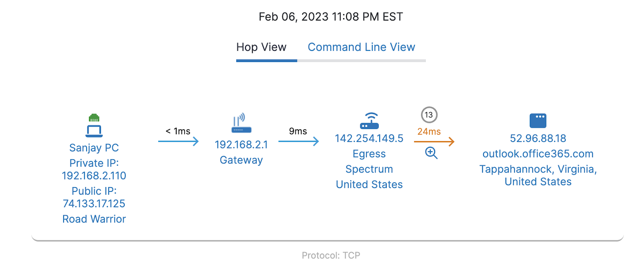
Task: Click the Gateway wireless router icon
Action: pos(241,123)
